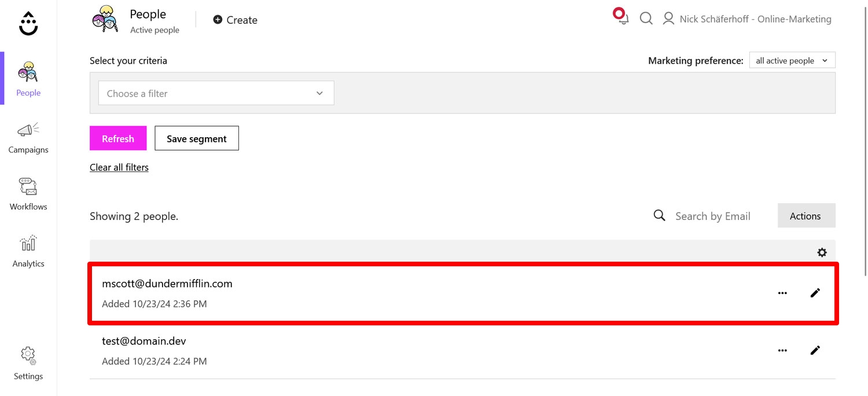Viewport: 868px width, 396px height.
Task: Click the logo icon at top of sidebar
Action: coord(28,24)
